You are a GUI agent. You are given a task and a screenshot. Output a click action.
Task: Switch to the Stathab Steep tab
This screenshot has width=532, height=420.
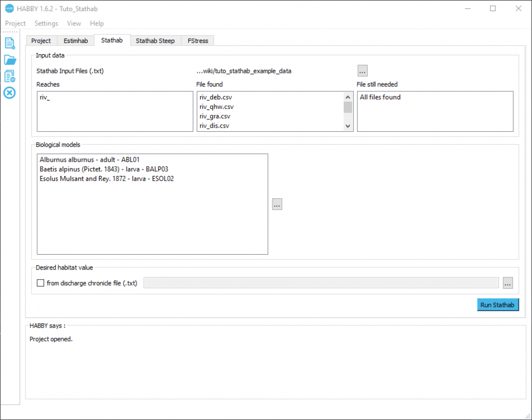[x=155, y=41]
